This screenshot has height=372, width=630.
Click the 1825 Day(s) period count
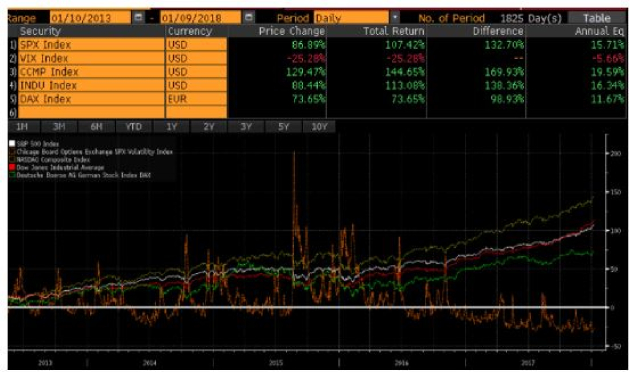point(531,18)
